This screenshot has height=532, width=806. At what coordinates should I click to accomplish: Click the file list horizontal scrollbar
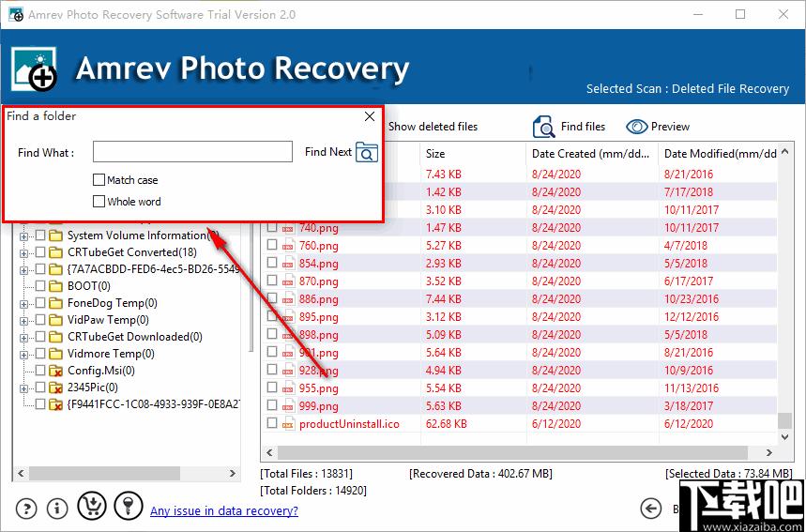(x=512, y=453)
